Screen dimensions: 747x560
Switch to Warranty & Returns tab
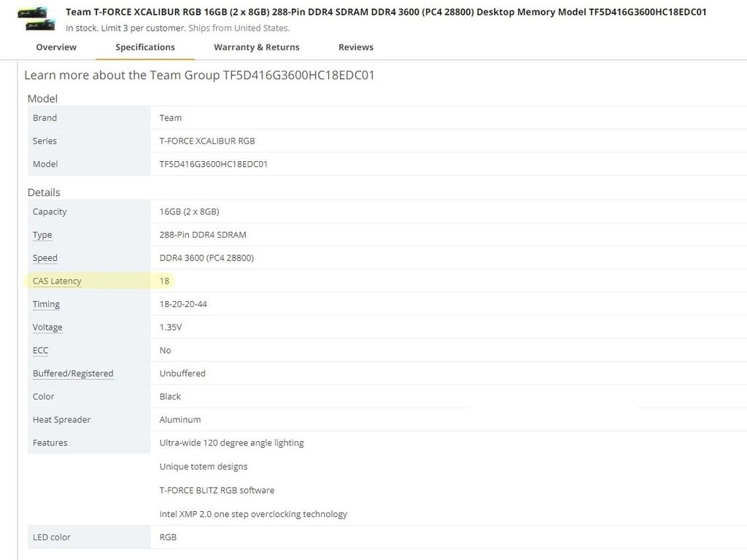click(x=257, y=47)
